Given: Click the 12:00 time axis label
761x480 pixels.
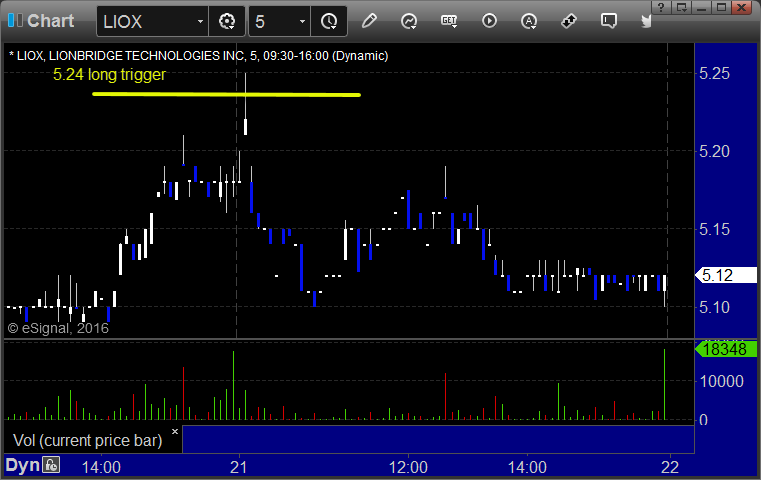Looking at the screenshot, I should pos(408,467).
